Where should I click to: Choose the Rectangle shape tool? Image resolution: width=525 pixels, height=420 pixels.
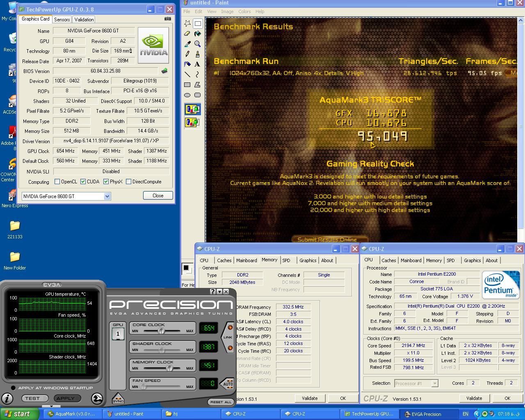tap(187, 85)
